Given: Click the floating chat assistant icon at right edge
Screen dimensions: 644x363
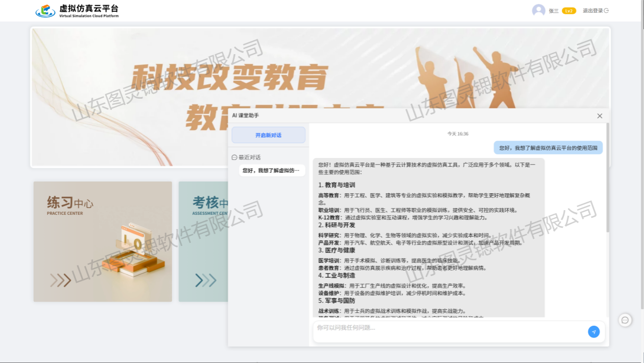Looking at the screenshot, I should click(x=625, y=320).
